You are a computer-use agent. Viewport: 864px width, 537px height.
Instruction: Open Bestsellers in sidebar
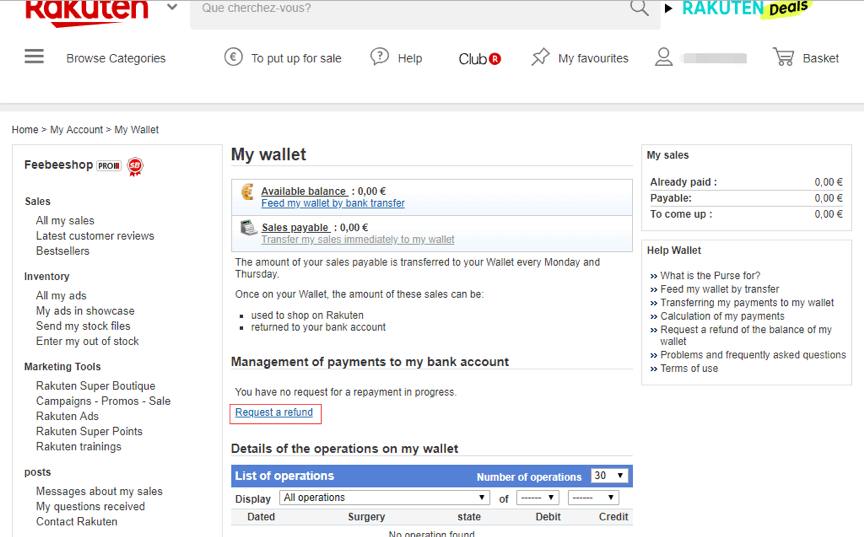62,251
